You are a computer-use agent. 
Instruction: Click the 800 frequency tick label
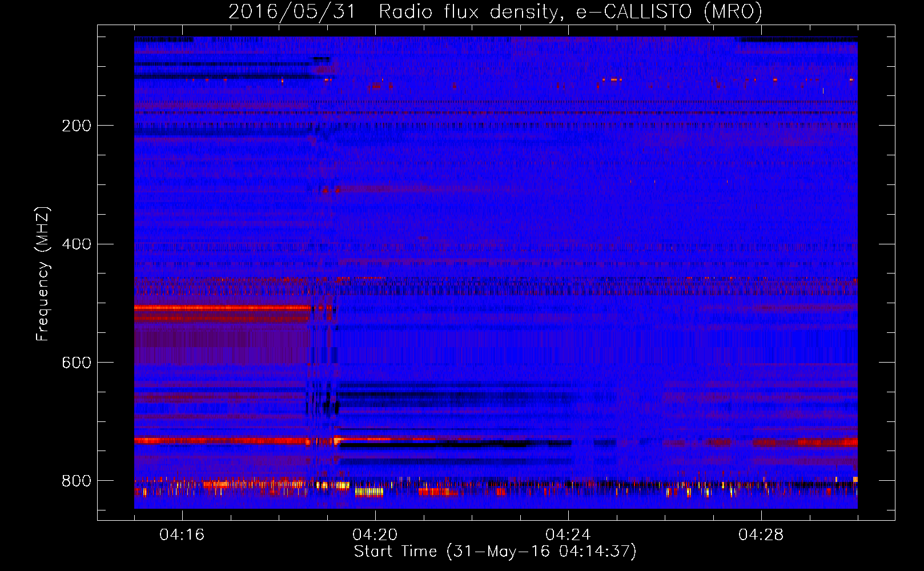[77, 481]
